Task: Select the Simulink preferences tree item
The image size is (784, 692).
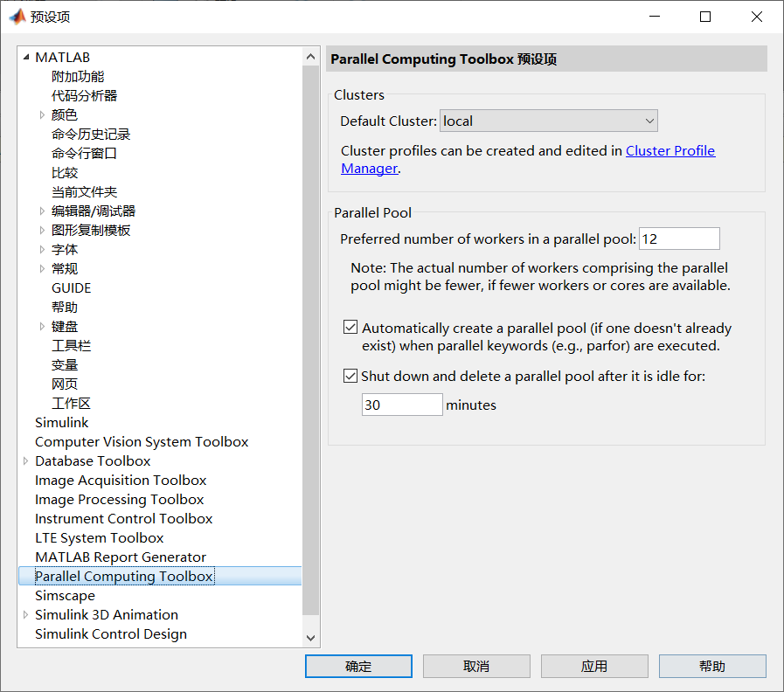Action: 61,422
